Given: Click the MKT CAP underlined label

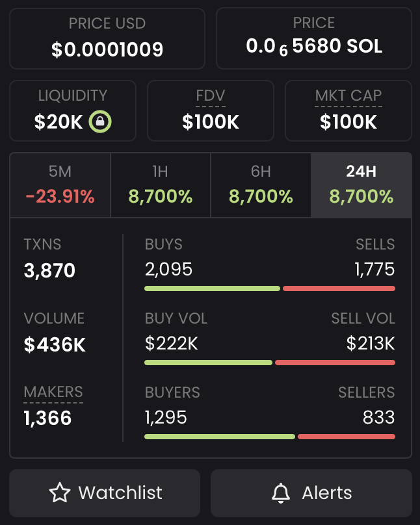Looking at the screenshot, I should (x=348, y=96).
